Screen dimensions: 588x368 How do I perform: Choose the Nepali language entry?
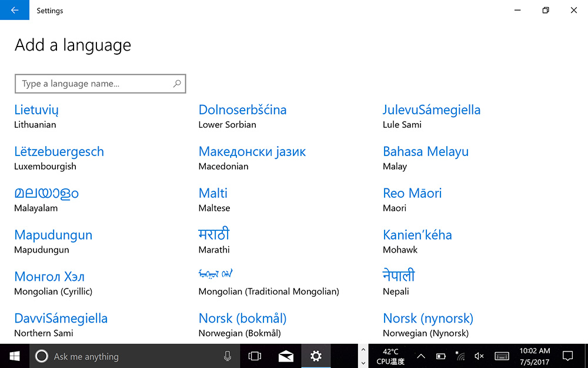point(399,283)
